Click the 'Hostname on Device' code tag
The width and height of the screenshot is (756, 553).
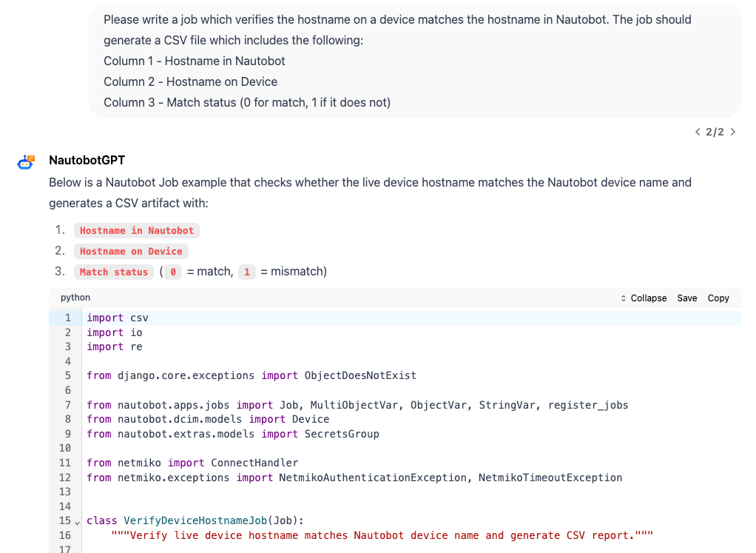pyautogui.click(x=131, y=252)
